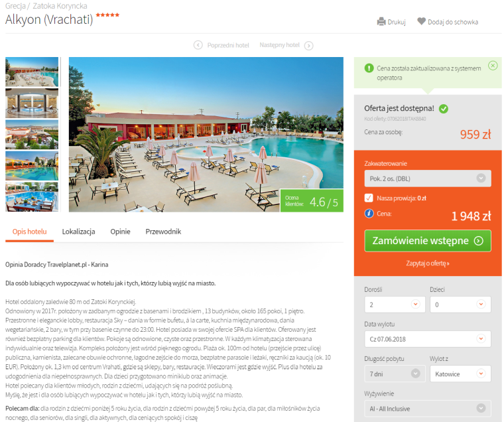Click the Zapytaj o ofertę link
This screenshot has height=422, width=504.
pyautogui.click(x=428, y=263)
